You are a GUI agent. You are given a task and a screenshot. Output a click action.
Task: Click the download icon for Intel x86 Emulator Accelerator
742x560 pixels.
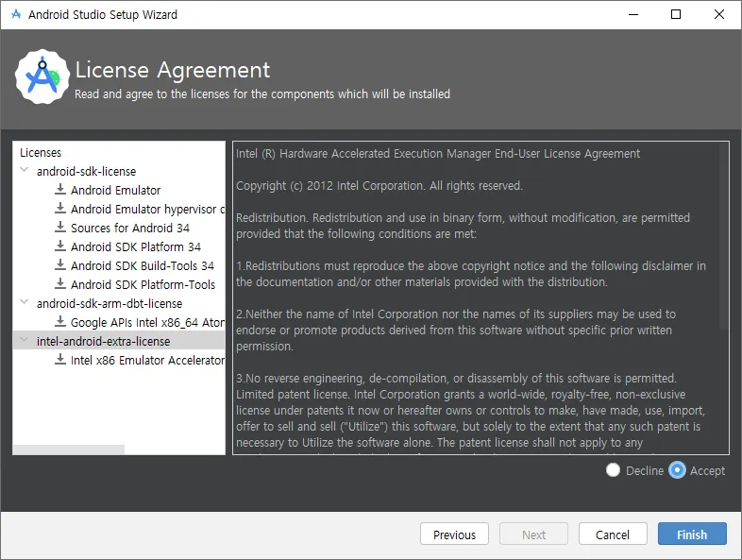(60, 360)
